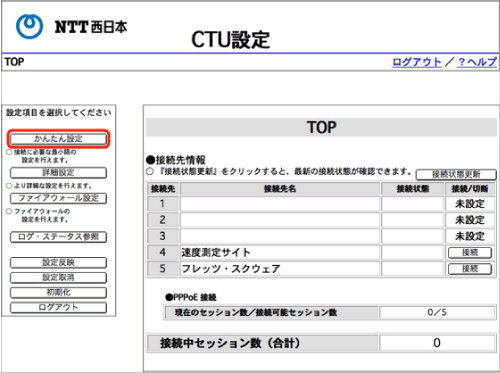Click the 0/5 session count value
Image resolution: width=500 pixels, height=373 pixels.
[437, 312]
